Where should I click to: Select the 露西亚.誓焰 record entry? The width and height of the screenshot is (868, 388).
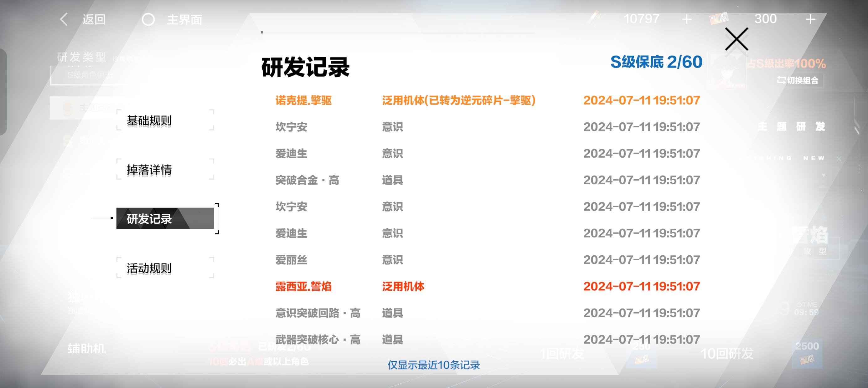[x=488, y=286]
